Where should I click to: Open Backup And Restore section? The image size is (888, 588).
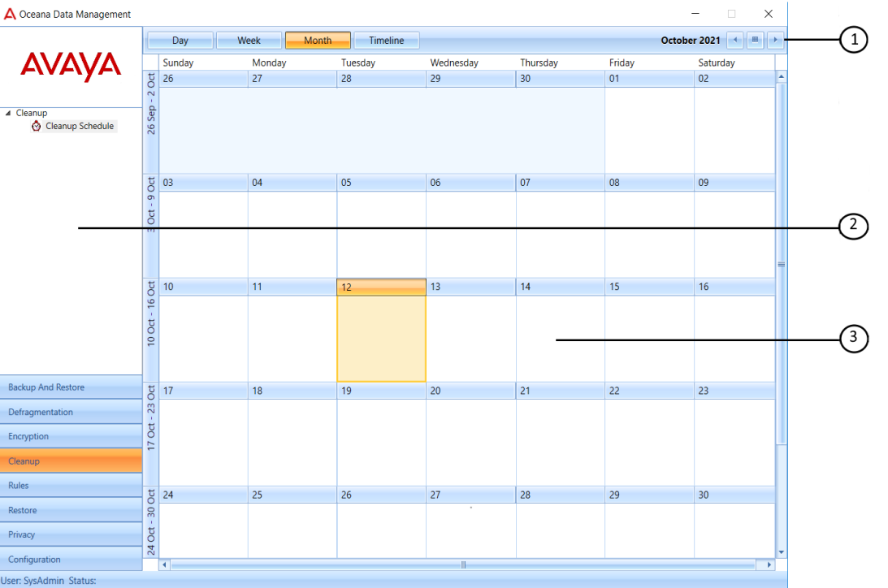tap(71, 387)
